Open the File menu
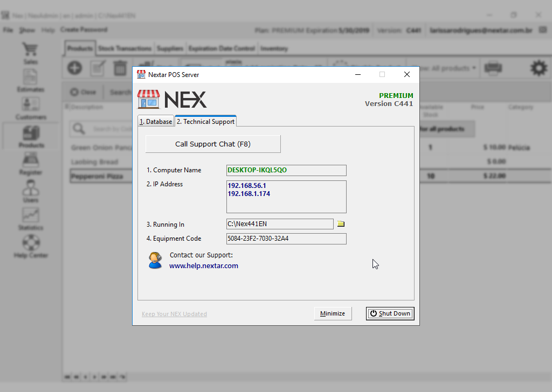 (8, 30)
